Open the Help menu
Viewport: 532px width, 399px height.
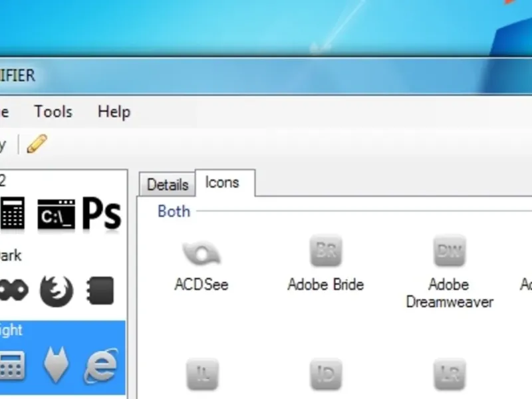click(x=114, y=112)
